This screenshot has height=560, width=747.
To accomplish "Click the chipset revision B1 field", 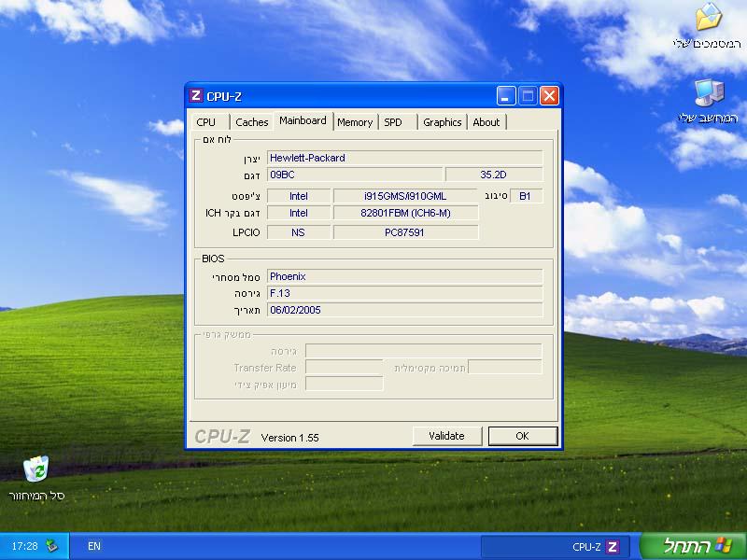I will pyautogui.click(x=526, y=196).
